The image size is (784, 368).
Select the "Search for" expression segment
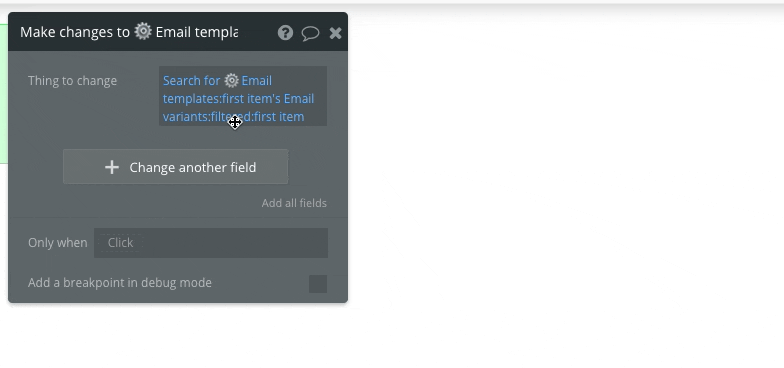(x=192, y=80)
